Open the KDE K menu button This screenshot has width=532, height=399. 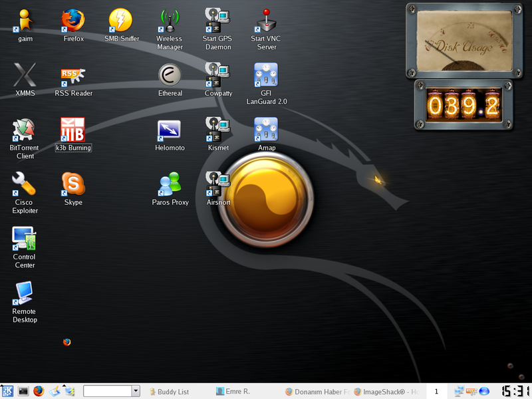7,391
